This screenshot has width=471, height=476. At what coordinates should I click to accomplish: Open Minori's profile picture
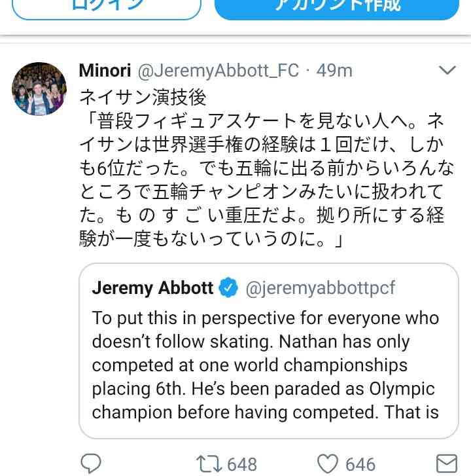(39, 89)
